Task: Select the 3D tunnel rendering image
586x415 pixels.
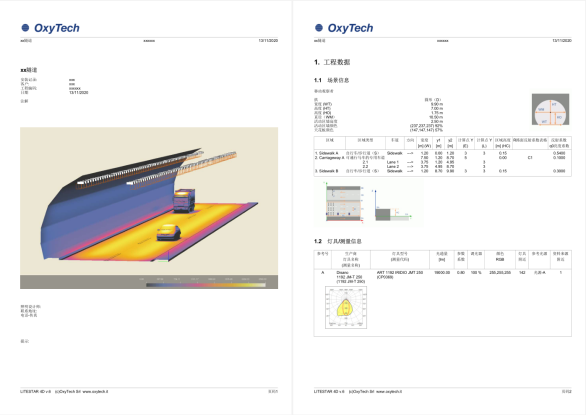Action: click(x=149, y=208)
